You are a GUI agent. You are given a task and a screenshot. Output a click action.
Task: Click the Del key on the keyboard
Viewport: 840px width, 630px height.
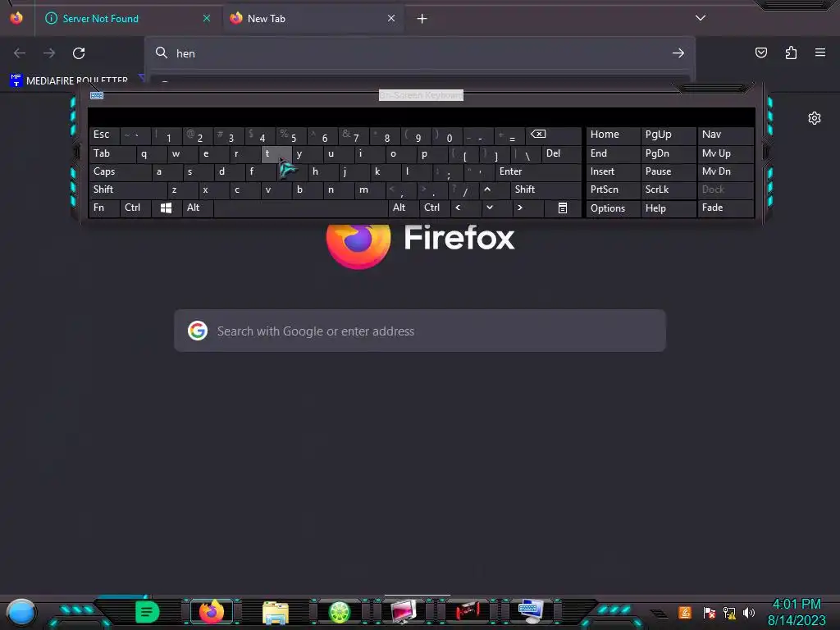[561, 153]
